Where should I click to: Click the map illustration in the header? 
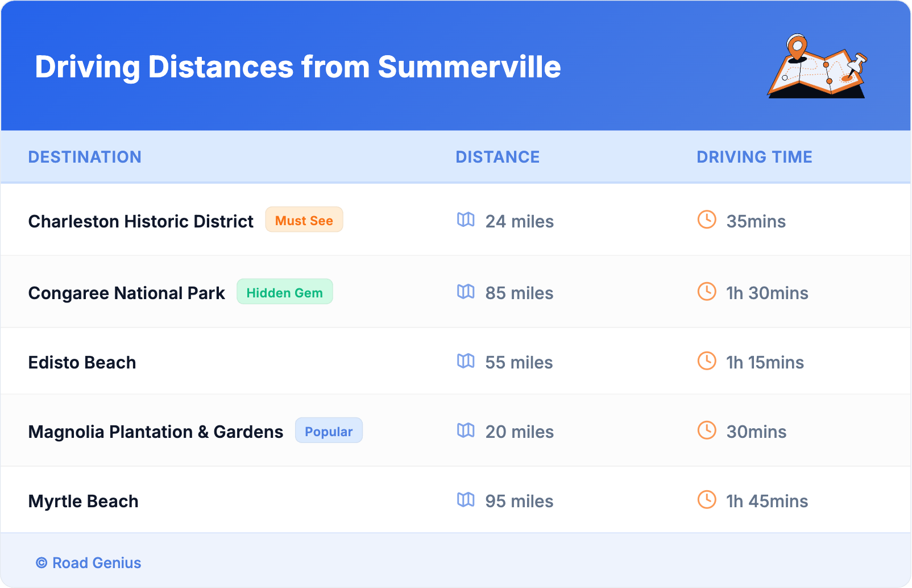817,67
